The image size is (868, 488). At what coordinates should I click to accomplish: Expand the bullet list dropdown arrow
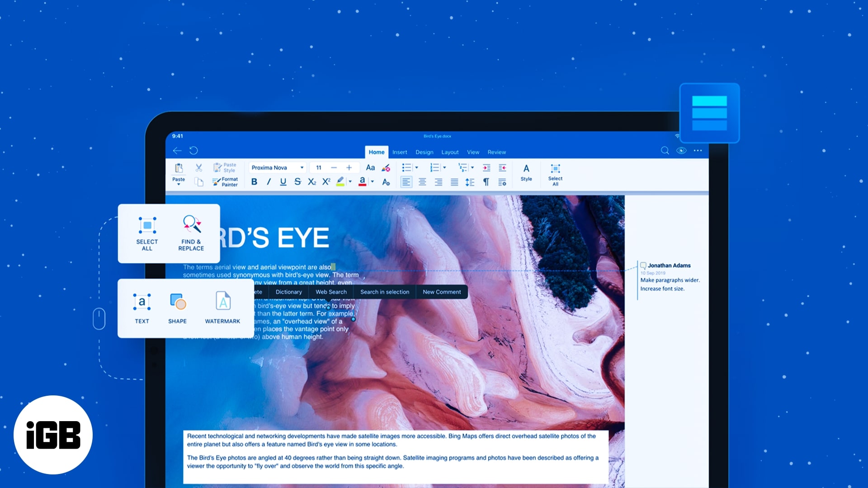pos(417,168)
